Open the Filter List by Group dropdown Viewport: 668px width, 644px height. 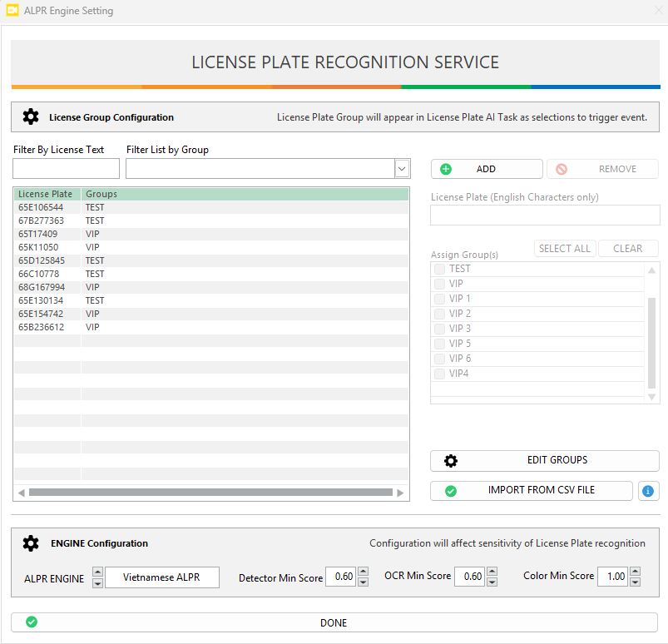[402, 169]
